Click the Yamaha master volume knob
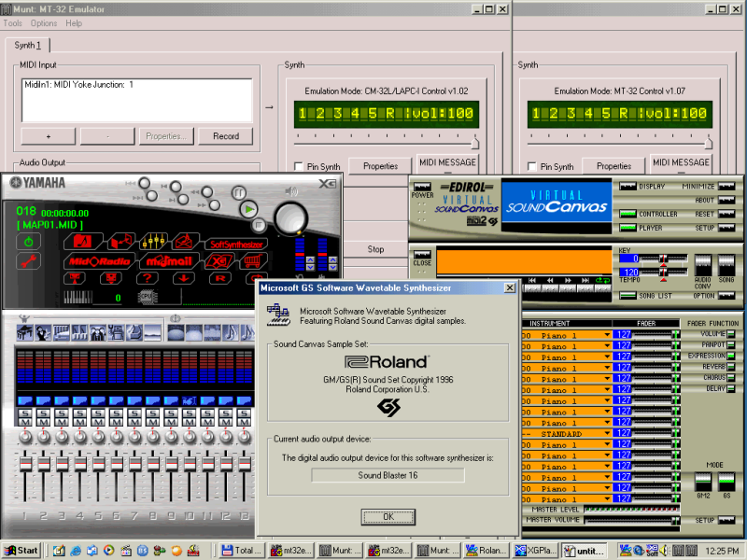 tap(290, 218)
